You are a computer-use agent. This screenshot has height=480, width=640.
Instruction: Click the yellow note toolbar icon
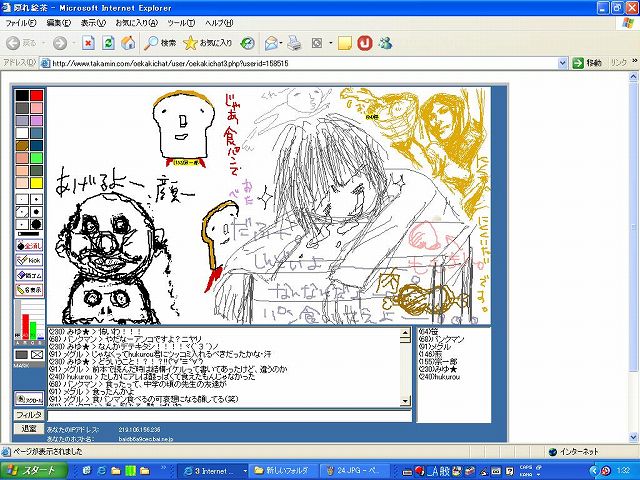click(x=345, y=43)
